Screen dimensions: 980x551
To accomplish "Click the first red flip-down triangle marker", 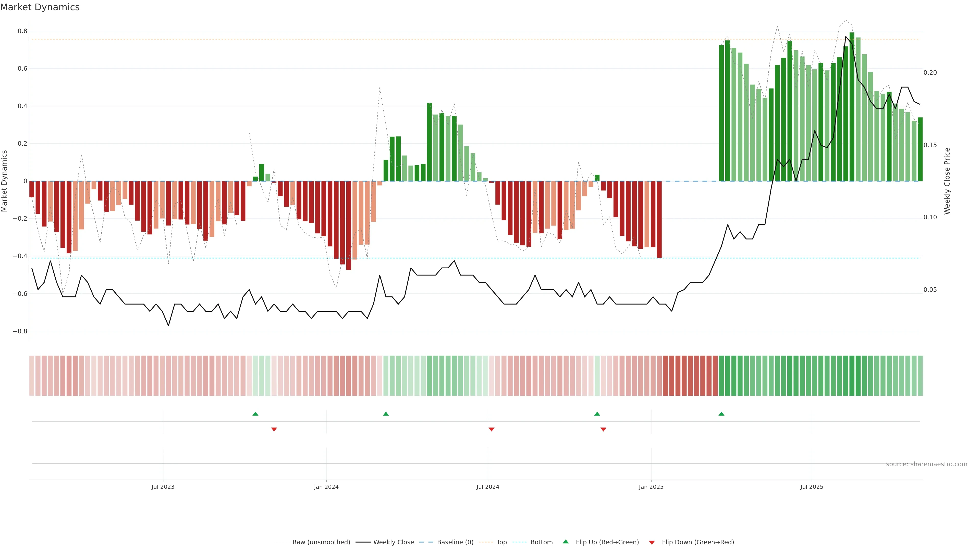I will [274, 429].
